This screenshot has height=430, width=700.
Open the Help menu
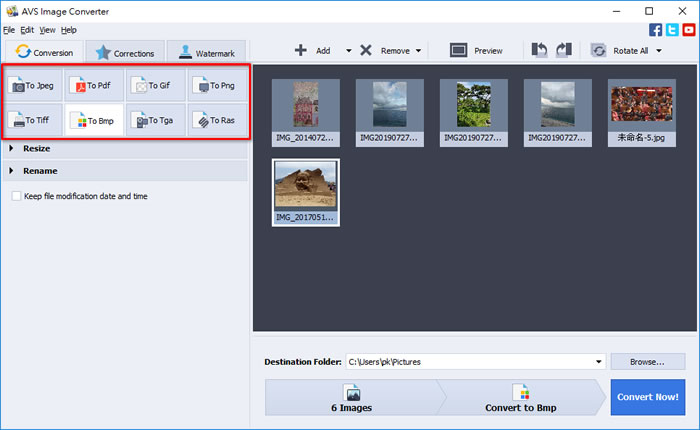[69, 30]
